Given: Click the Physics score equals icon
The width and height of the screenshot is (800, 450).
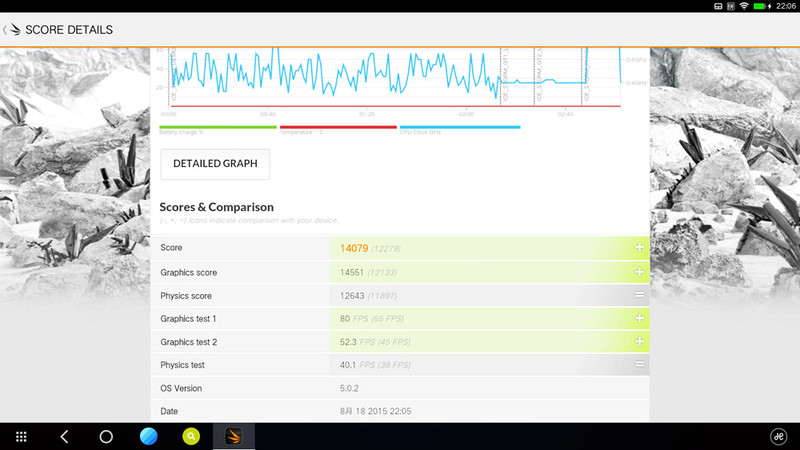Looking at the screenshot, I should (639, 295).
